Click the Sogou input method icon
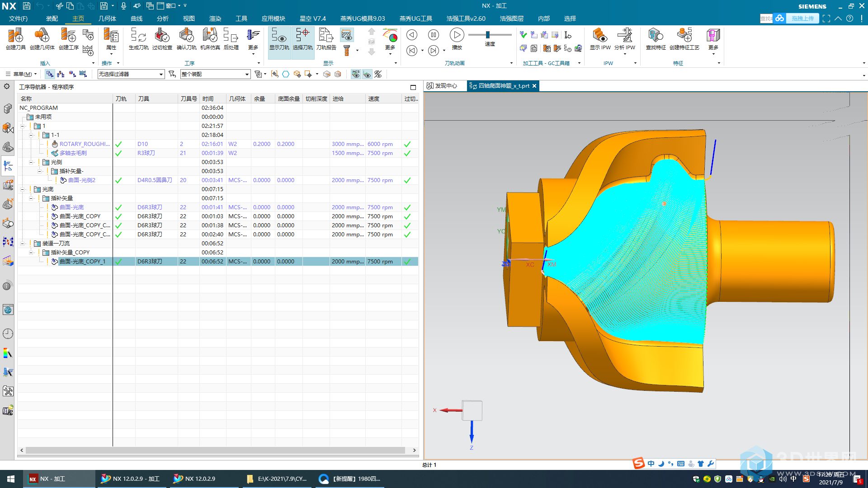The height and width of the screenshot is (488, 868). [x=638, y=464]
